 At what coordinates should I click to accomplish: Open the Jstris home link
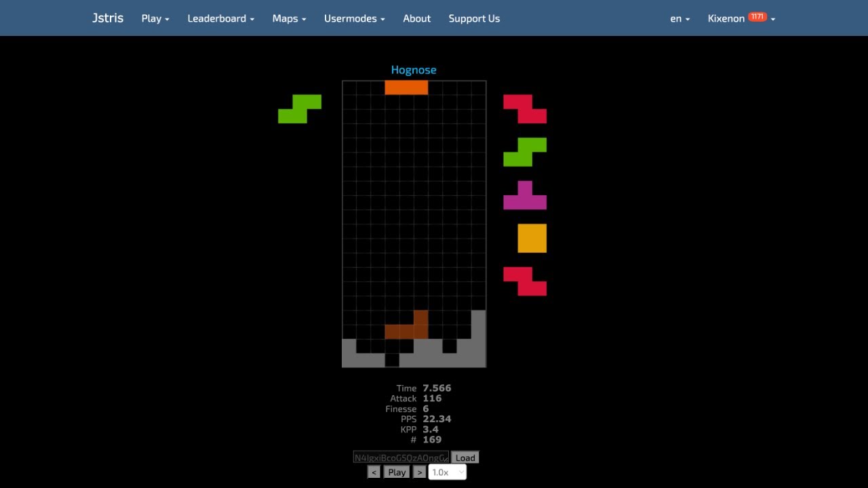(x=108, y=18)
